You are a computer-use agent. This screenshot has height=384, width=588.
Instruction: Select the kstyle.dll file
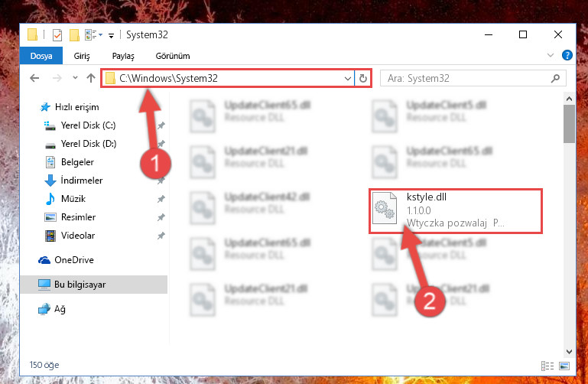pos(455,211)
